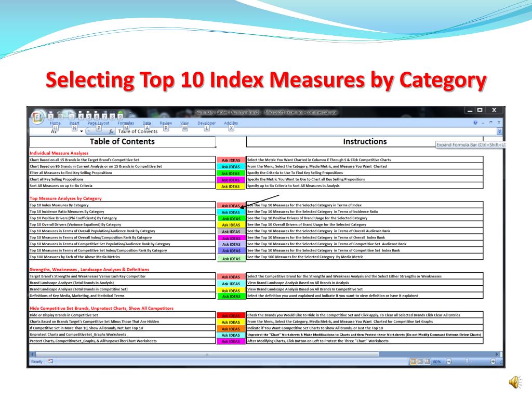
Task: Click Ask IDEAS for Top 10 Positive Drivers row
Action: click(231, 219)
